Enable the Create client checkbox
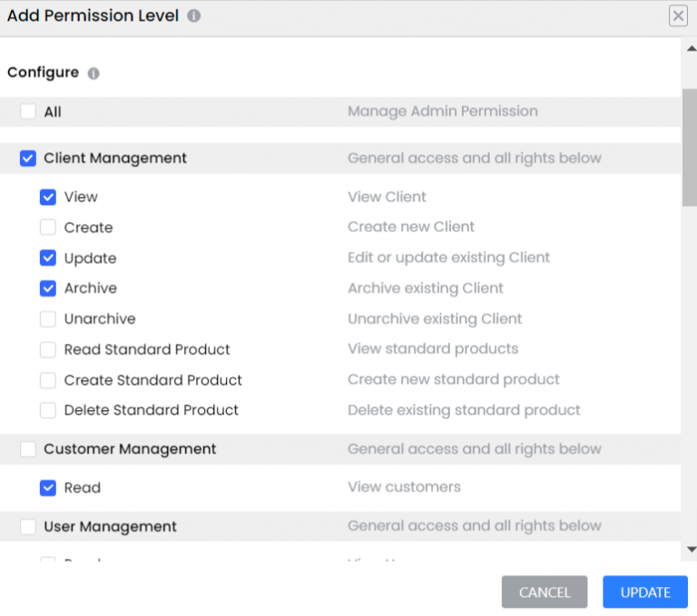The image size is (697, 616). (x=48, y=228)
